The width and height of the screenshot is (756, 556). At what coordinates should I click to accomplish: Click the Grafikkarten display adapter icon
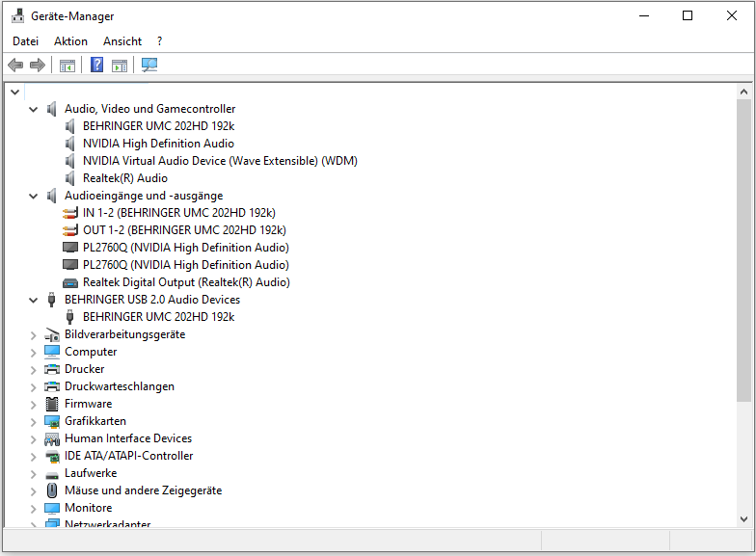52,422
